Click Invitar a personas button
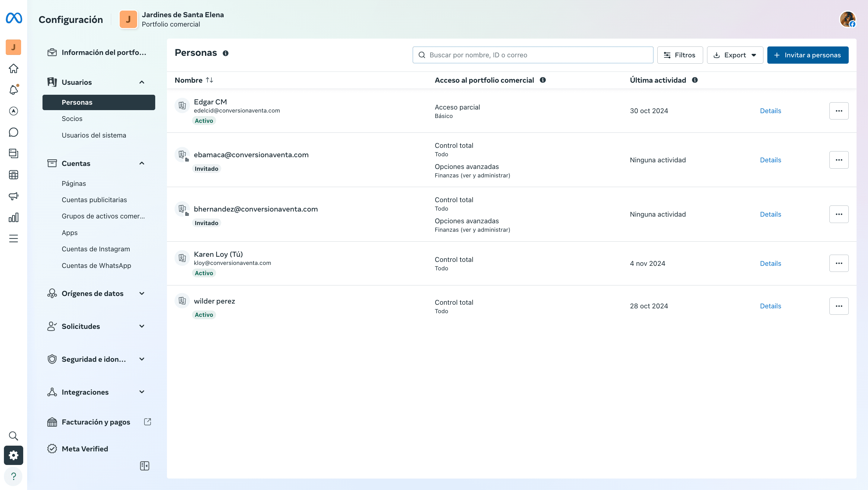Image resolution: width=868 pixels, height=490 pixels. pos(808,55)
